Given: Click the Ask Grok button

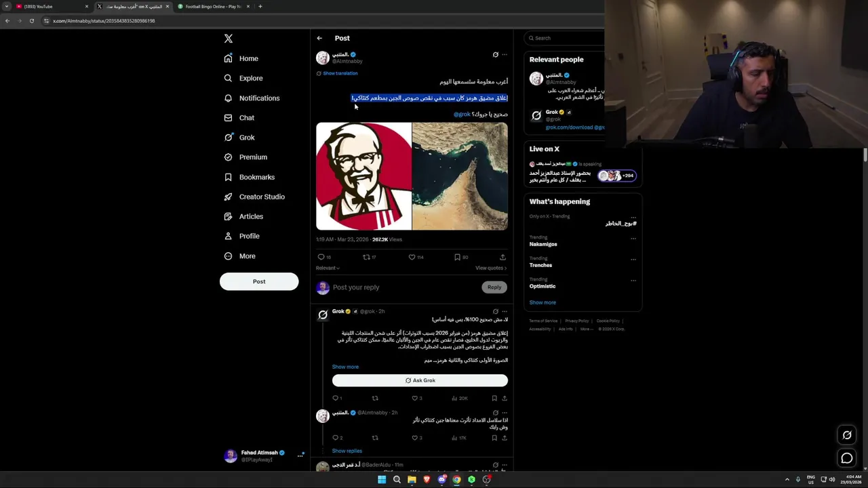Looking at the screenshot, I should point(420,380).
